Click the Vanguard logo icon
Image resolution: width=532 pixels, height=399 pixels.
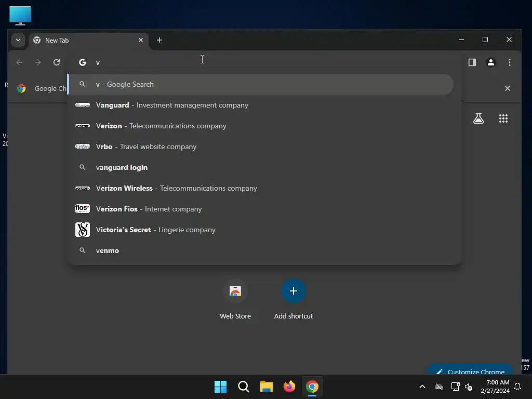click(83, 105)
